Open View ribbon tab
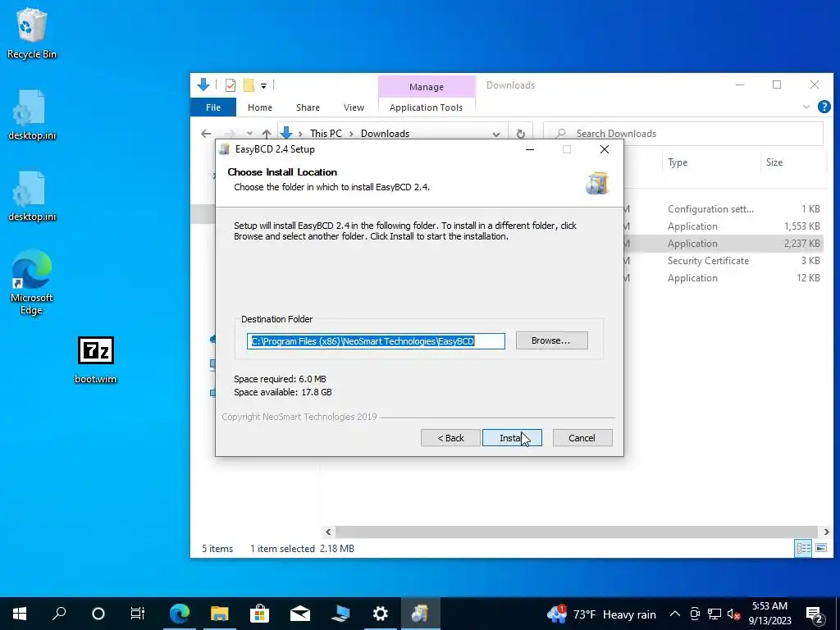 [x=354, y=107]
